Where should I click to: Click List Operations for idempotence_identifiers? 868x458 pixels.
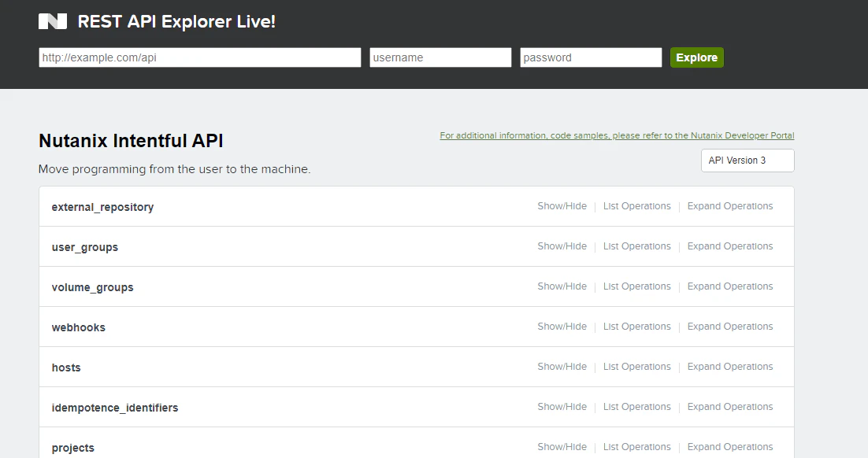coord(636,407)
